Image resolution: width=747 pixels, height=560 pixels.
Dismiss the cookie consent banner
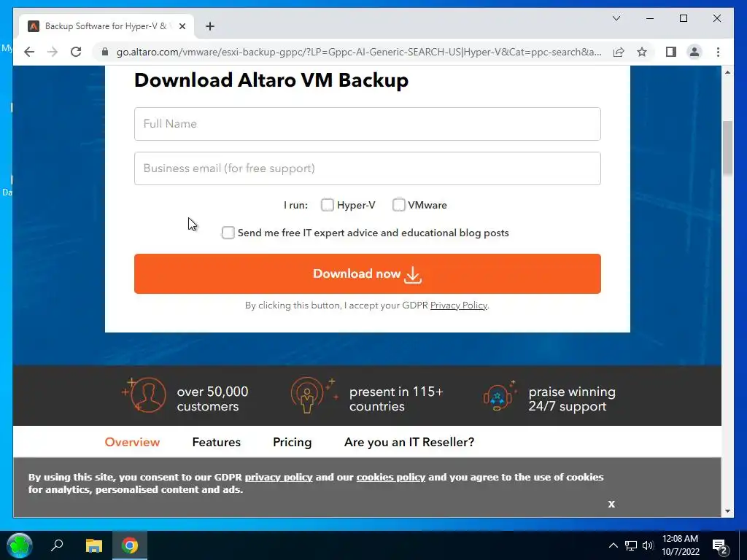point(611,504)
